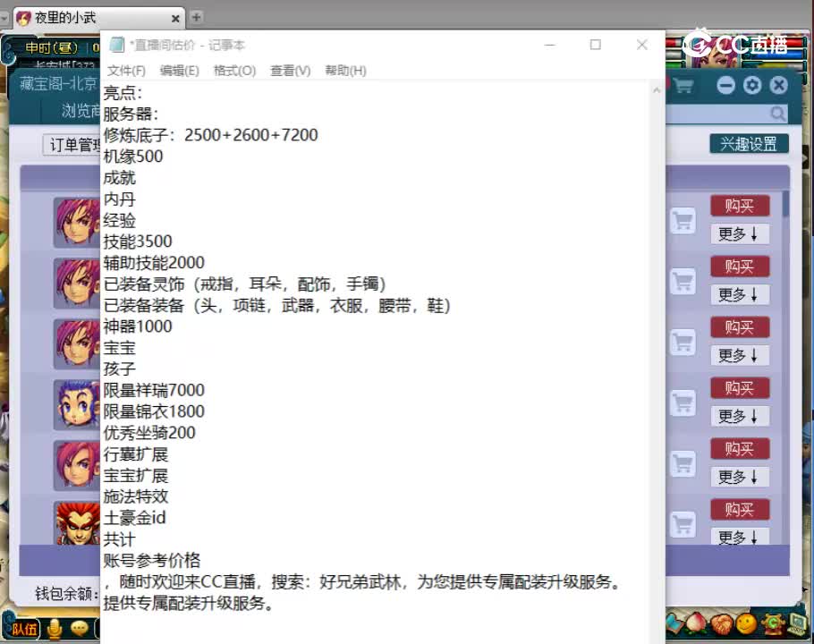
Task: Add third listing to cart
Action: [683, 343]
